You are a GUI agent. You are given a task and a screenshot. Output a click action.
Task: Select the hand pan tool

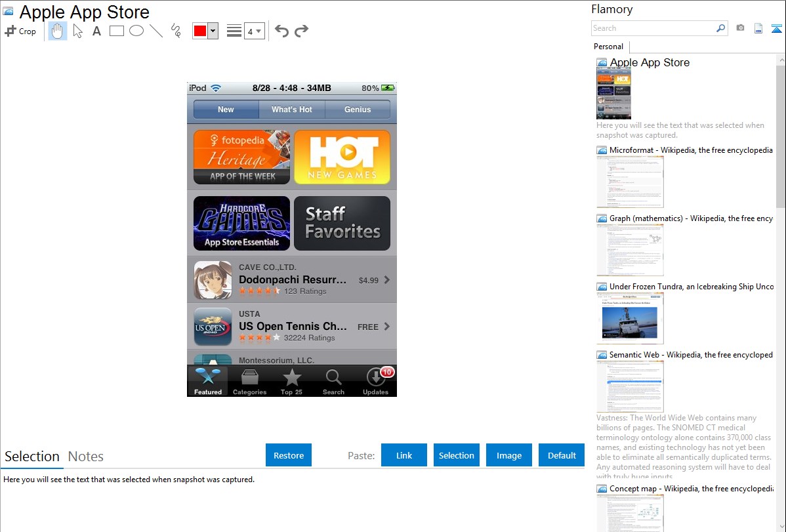(57, 31)
